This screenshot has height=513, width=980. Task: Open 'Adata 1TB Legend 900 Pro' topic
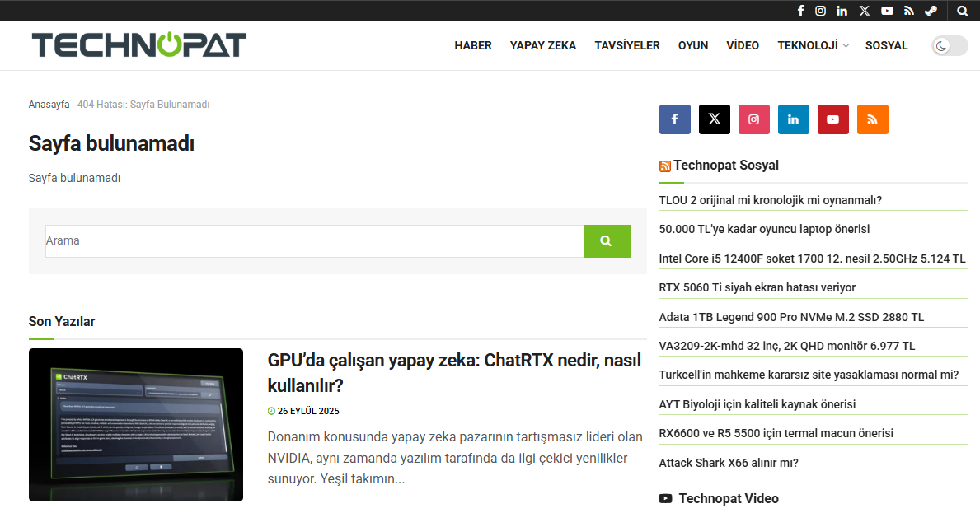tap(791, 317)
